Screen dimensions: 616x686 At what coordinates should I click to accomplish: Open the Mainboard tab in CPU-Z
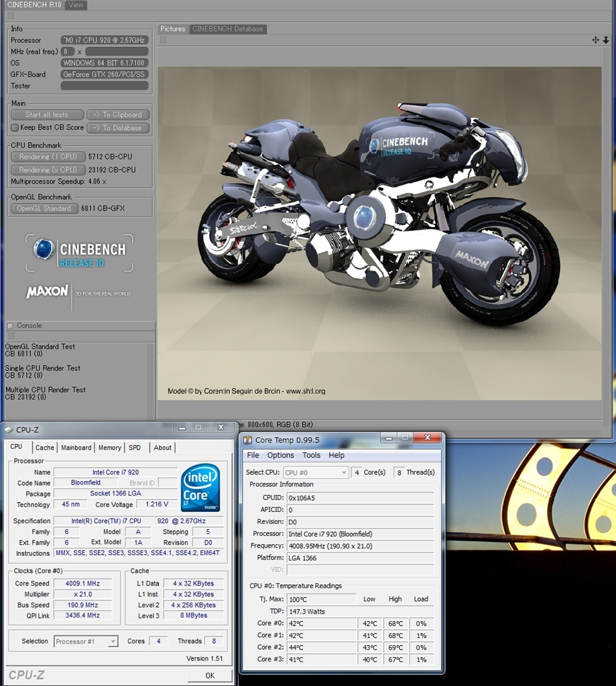coord(76,448)
